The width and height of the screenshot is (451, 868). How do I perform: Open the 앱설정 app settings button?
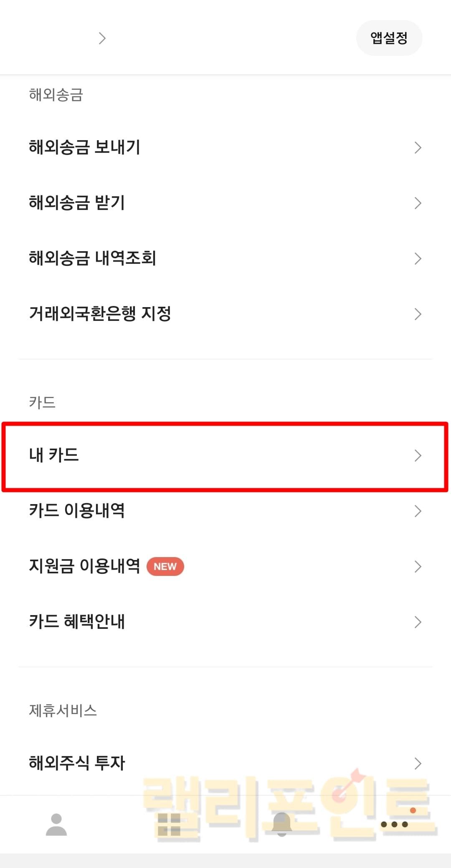pyautogui.click(x=389, y=38)
